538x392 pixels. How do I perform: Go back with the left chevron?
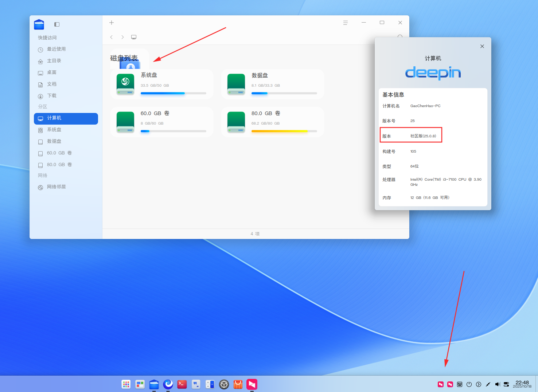coord(112,37)
